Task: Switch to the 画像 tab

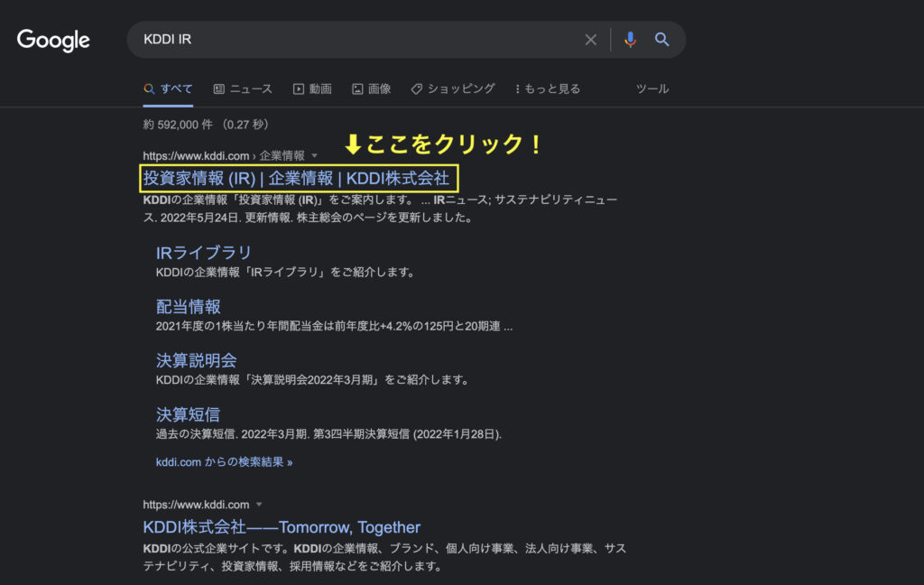Action: 371,88
